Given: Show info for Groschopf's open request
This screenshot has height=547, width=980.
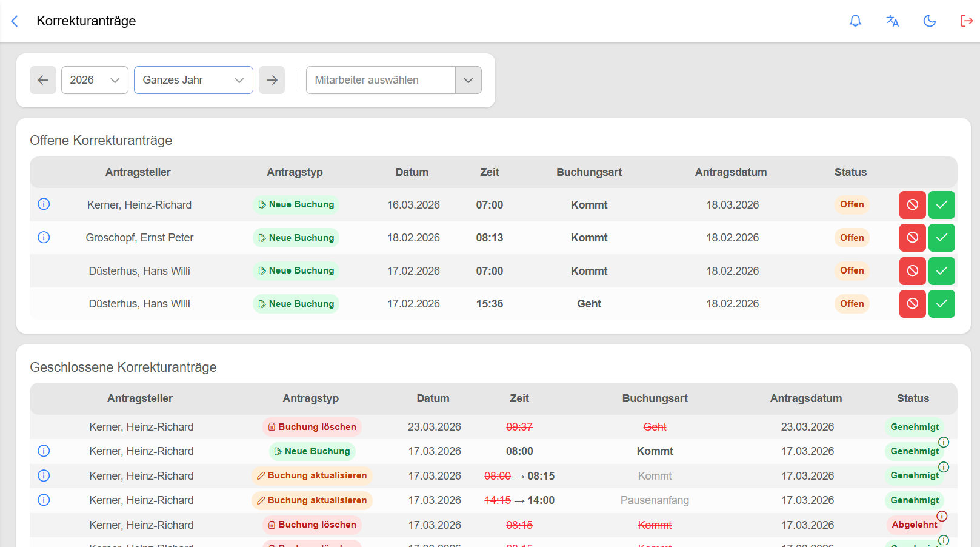Looking at the screenshot, I should point(44,237).
